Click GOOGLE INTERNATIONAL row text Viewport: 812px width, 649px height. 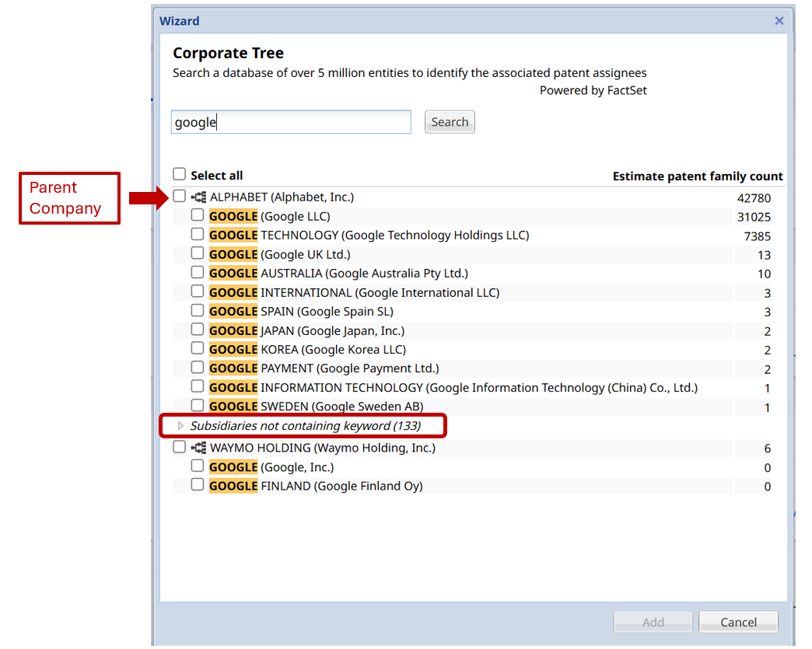(354, 293)
